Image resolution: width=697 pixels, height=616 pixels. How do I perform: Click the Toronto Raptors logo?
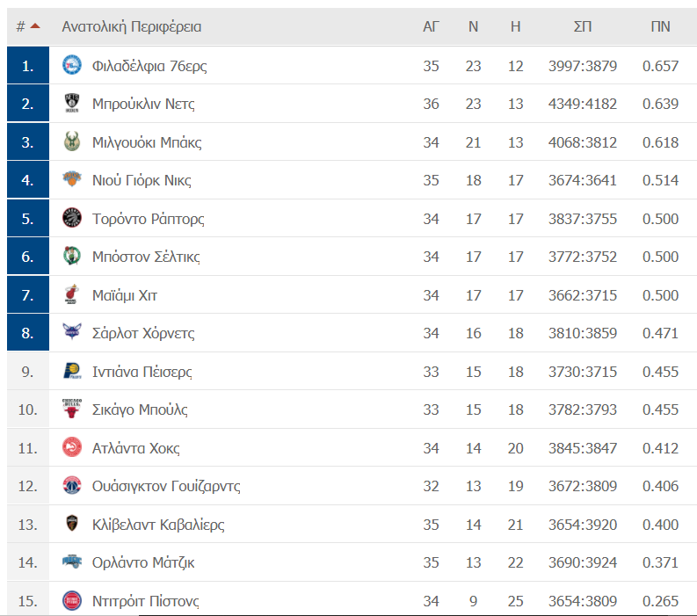point(71,218)
